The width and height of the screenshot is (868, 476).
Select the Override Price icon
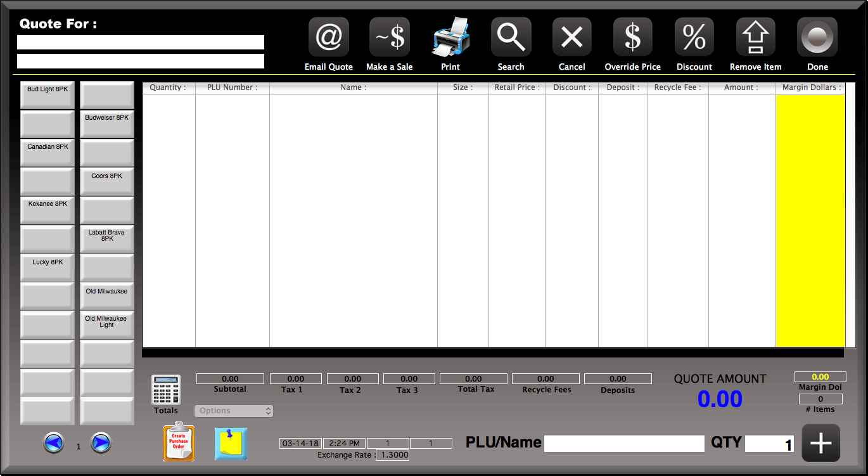point(632,36)
